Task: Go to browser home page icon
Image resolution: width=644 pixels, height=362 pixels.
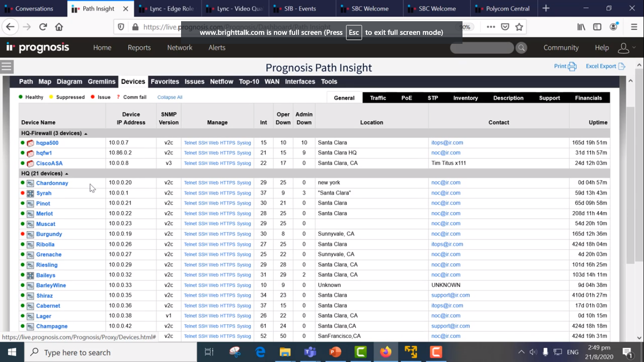Action: pyautogui.click(x=59, y=27)
